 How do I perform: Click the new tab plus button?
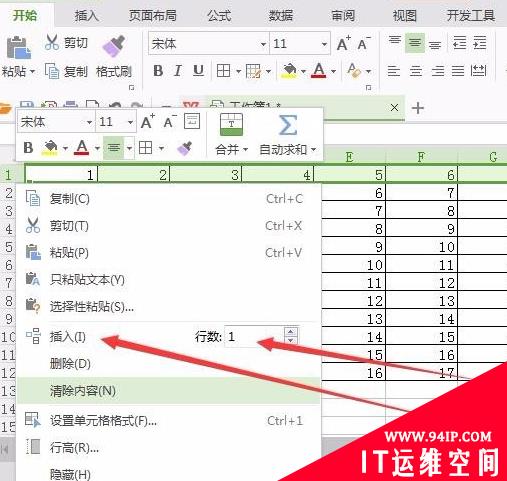pos(418,108)
